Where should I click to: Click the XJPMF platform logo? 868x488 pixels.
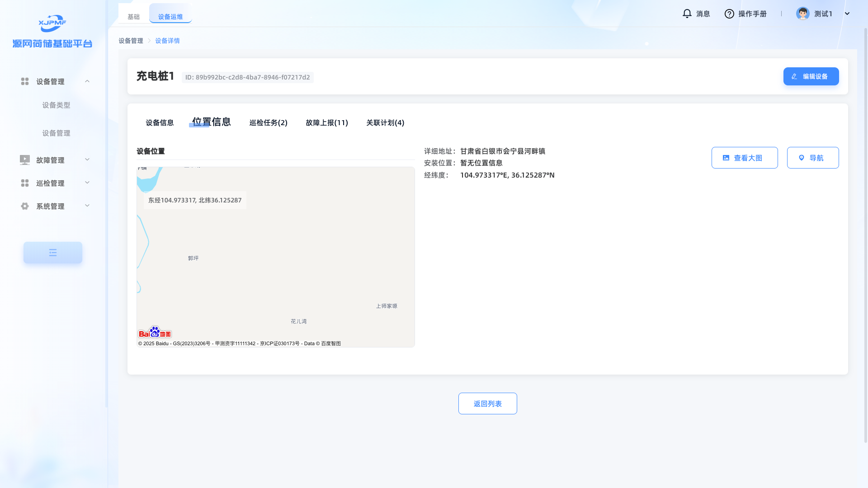[x=52, y=23]
